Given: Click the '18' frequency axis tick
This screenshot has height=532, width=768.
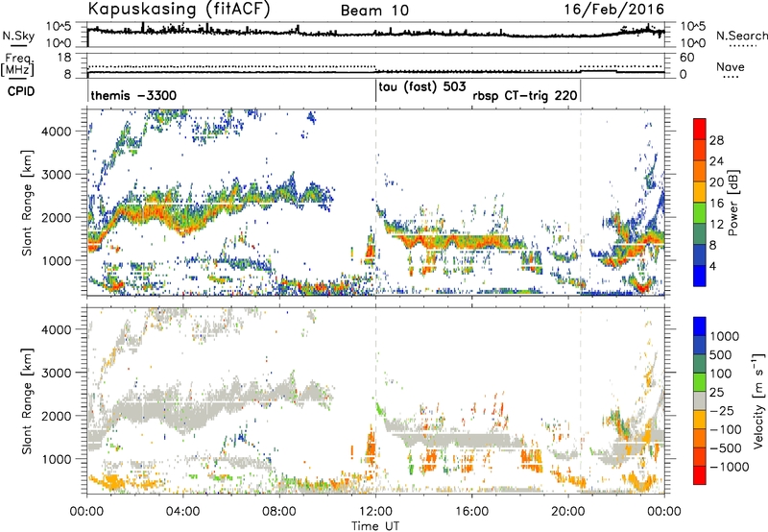Looking at the screenshot, I should pyautogui.click(x=64, y=58).
